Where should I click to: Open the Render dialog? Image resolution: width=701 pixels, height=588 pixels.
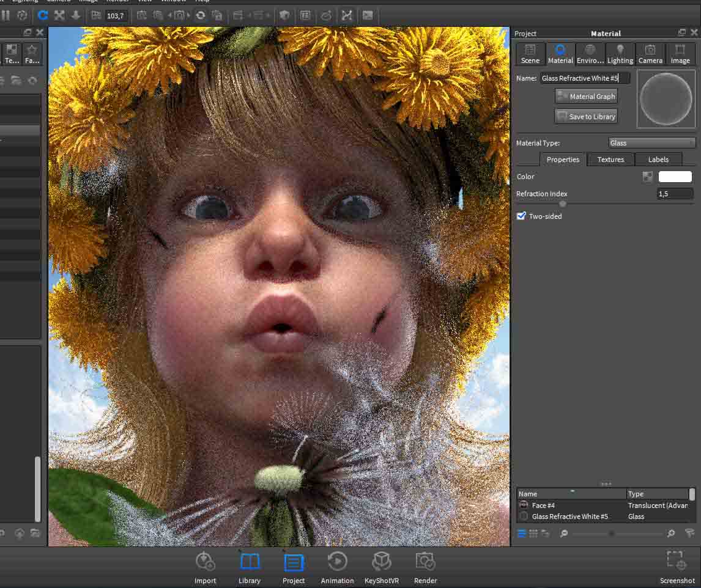coord(425,567)
